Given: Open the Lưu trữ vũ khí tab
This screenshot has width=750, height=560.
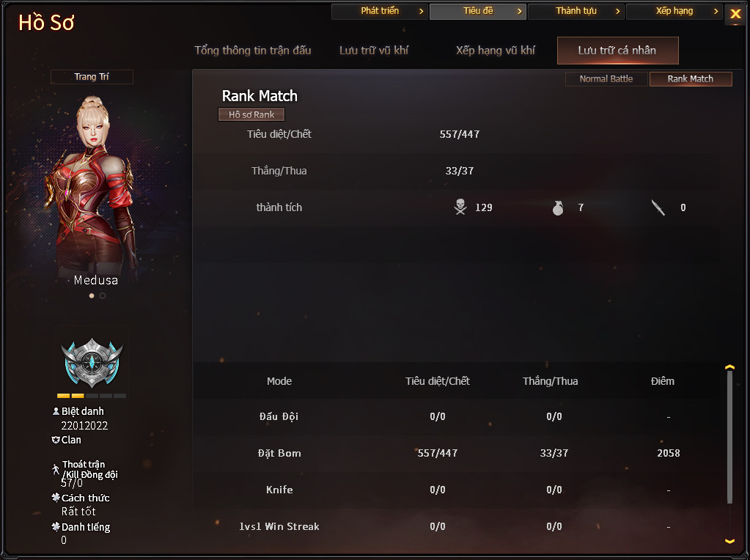Looking at the screenshot, I should (x=374, y=51).
